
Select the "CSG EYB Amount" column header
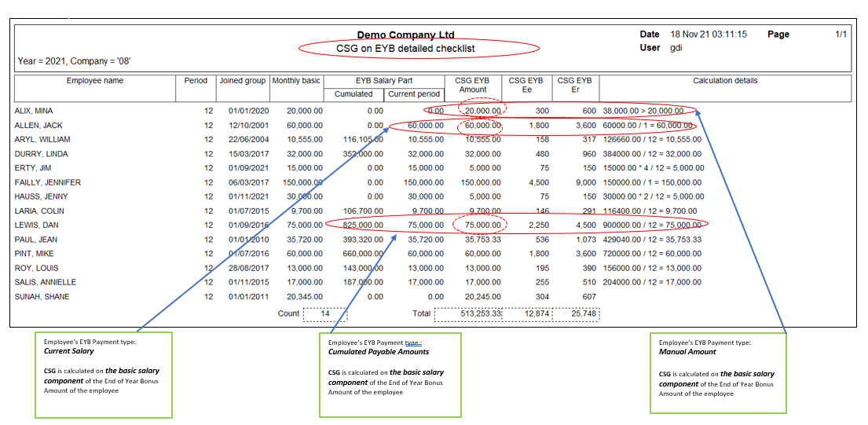(471, 85)
